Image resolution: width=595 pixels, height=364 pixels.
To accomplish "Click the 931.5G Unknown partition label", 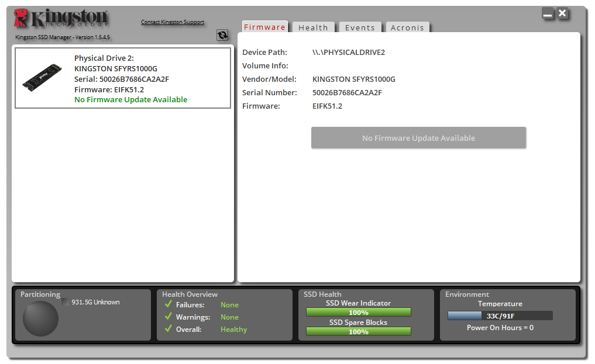I will click(x=95, y=302).
